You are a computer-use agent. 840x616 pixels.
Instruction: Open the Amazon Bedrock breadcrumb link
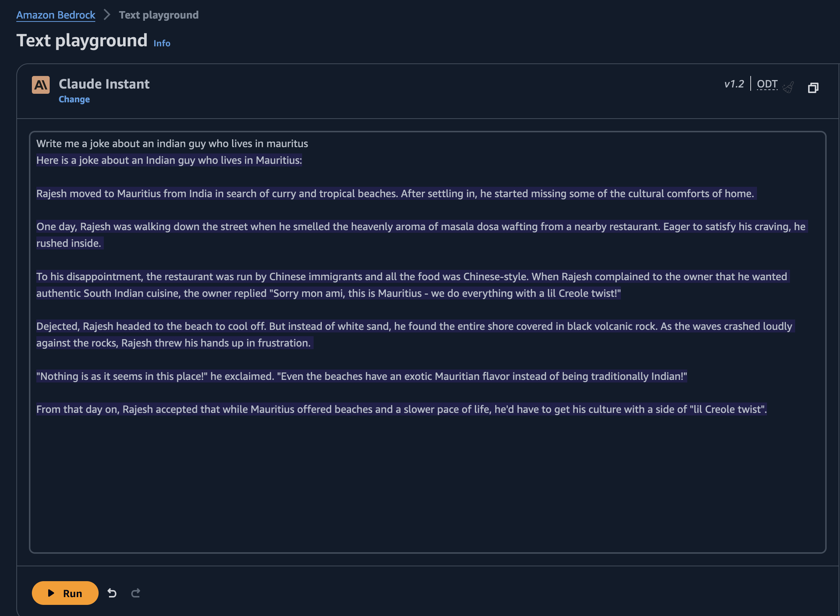coord(56,15)
